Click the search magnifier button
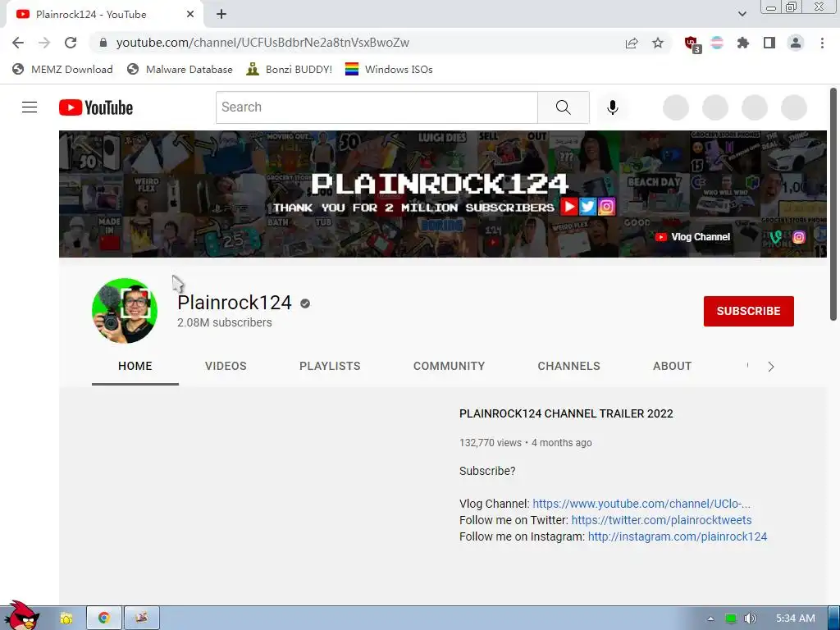 (563, 107)
